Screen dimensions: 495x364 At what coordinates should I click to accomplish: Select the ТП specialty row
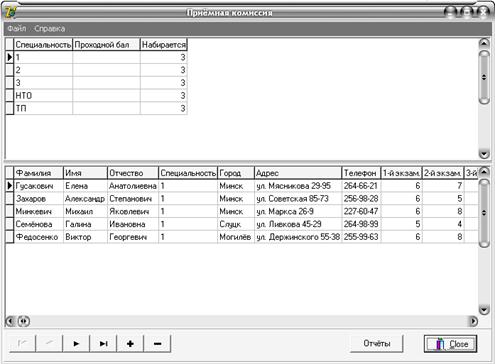(97, 108)
